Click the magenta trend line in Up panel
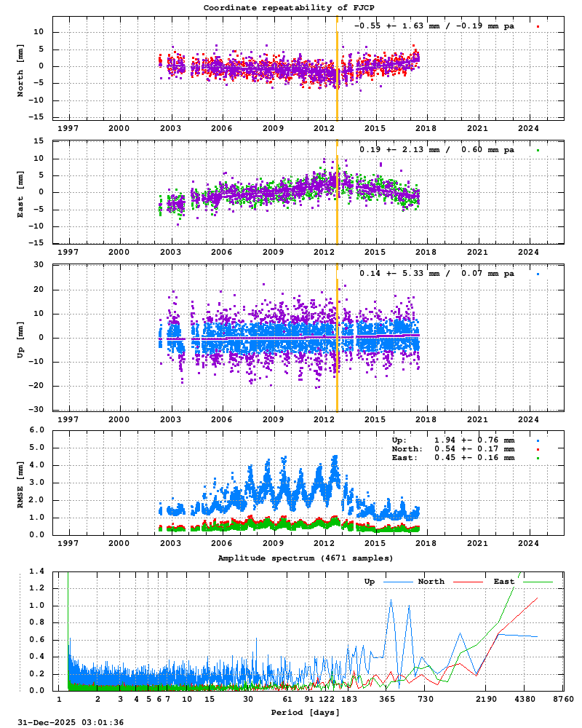582x728 pixels. 255,337
